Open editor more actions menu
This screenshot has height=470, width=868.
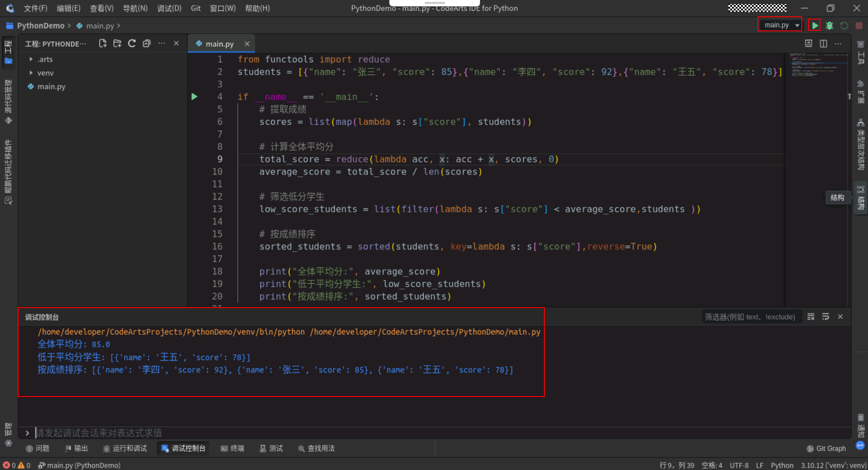tap(838, 44)
